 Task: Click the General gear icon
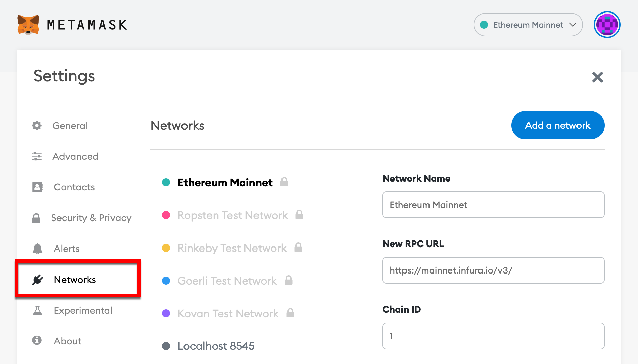tap(37, 126)
